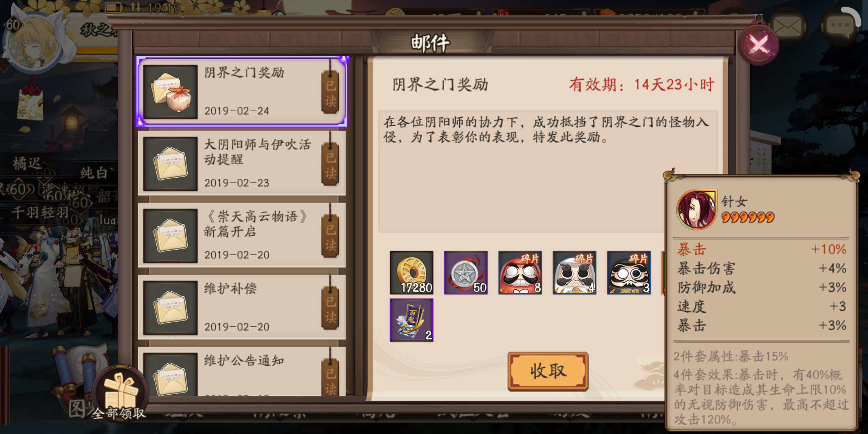Open the mailbox envelope icon top right
This screenshot has height=434, width=868.
point(788,27)
